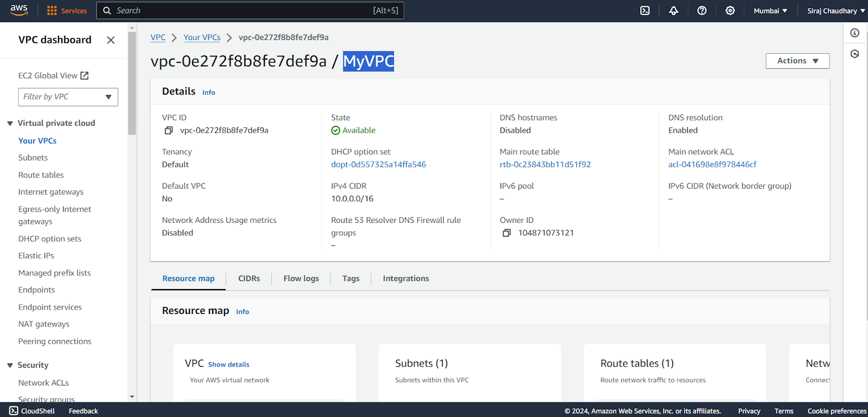Copy the VPC ID to clipboard
The image size is (868, 417).
click(x=169, y=131)
